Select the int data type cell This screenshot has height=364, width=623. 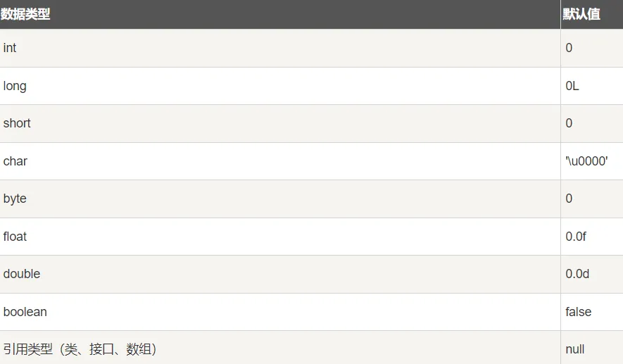(280, 48)
